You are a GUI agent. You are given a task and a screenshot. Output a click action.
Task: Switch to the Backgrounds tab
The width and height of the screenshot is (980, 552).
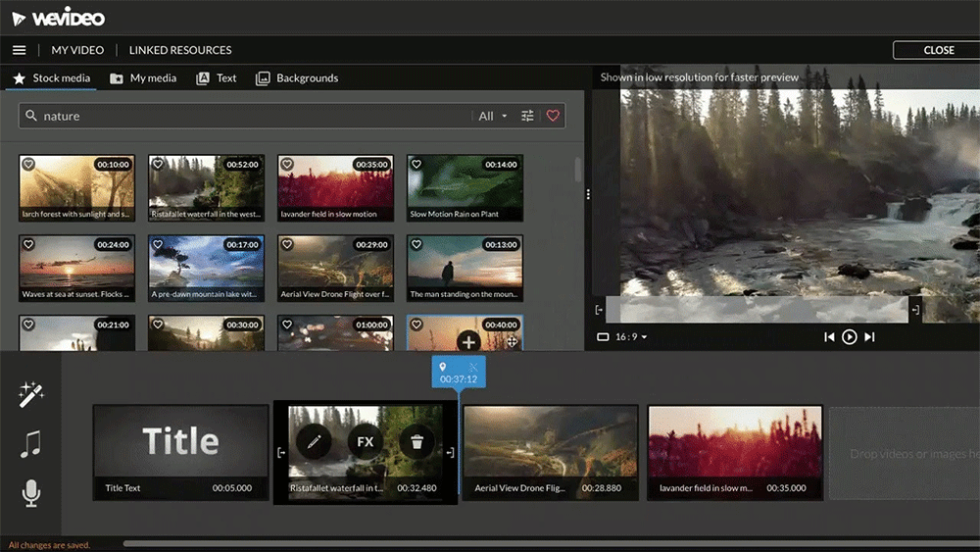point(297,78)
